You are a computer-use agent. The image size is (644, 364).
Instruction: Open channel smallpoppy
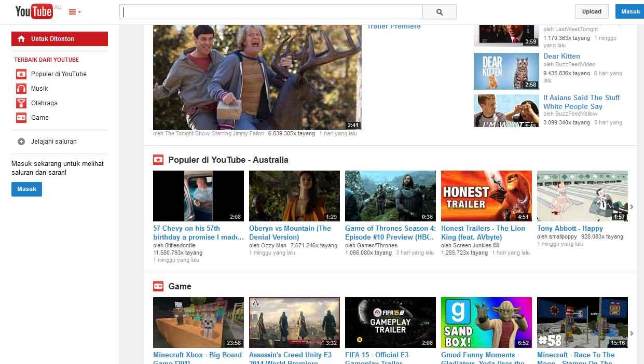coord(563,237)
